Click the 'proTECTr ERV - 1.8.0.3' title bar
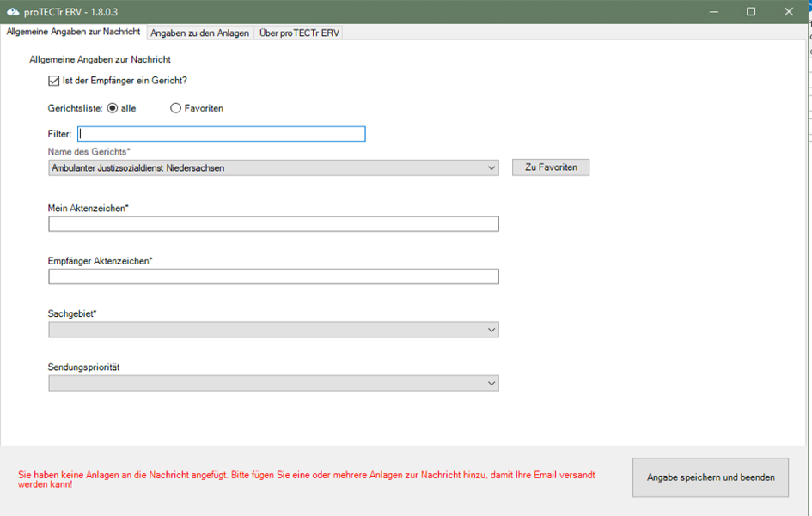Viewport: 812px width, 516px height. point(344,11)
